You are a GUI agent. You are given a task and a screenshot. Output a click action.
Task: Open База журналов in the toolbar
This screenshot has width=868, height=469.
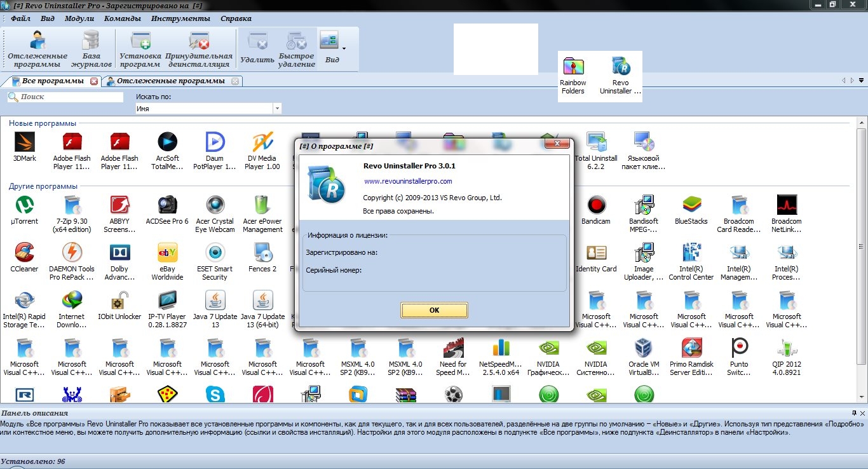tap(92, 50)
